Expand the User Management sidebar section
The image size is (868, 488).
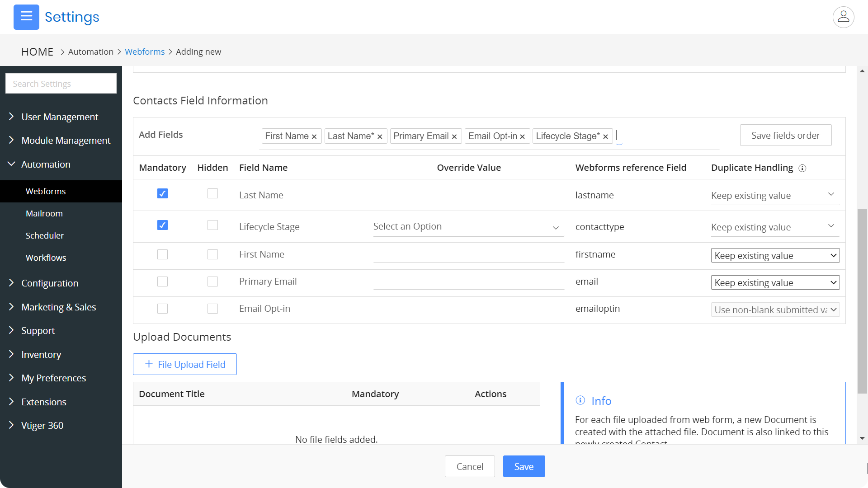(x=60, y=117)
